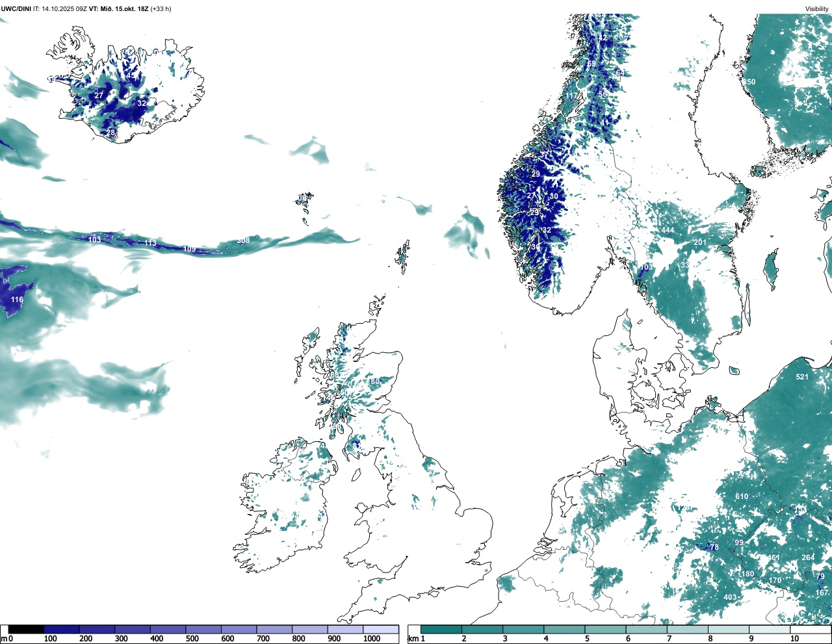Click the 500–600 m purple legend swatch
832x644 pixels.
pyautogui.click(x=203, y=629)
